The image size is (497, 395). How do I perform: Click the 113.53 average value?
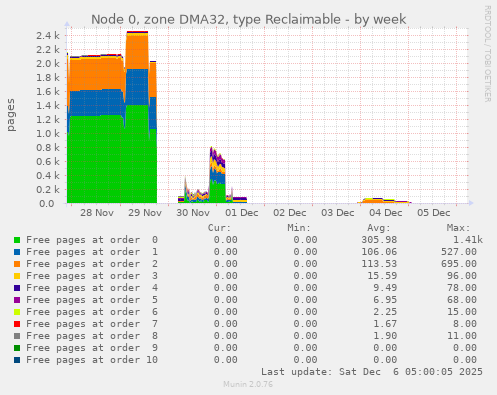point(379,264)
